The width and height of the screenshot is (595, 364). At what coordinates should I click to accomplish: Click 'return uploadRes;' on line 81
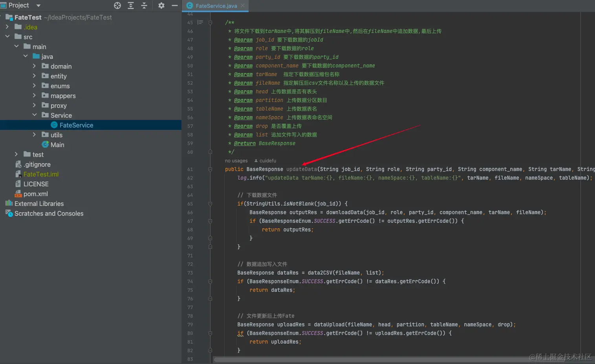(x=275, y=342)
